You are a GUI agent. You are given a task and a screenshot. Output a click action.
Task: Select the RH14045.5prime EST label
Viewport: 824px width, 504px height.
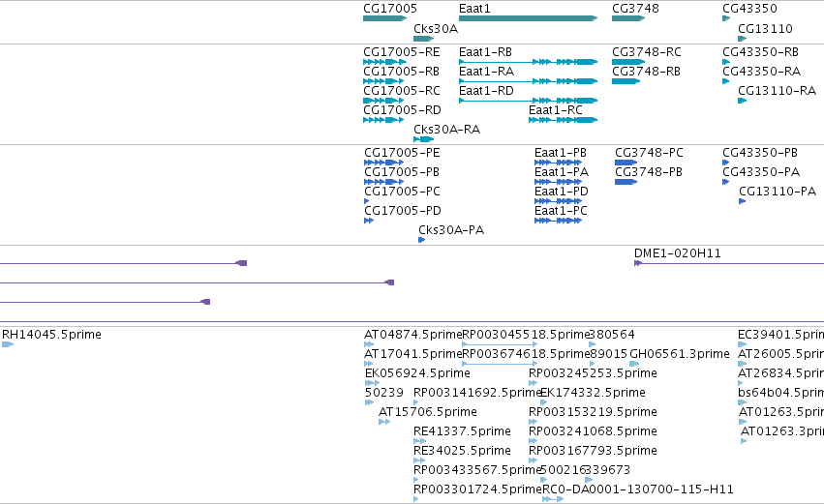point(51,335)
